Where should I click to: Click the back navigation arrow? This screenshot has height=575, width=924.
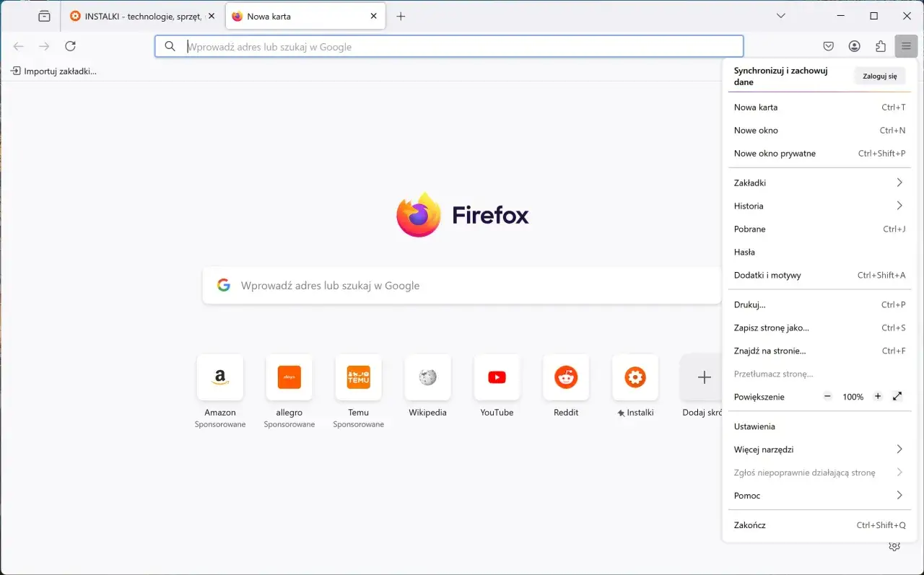[18, 45]
